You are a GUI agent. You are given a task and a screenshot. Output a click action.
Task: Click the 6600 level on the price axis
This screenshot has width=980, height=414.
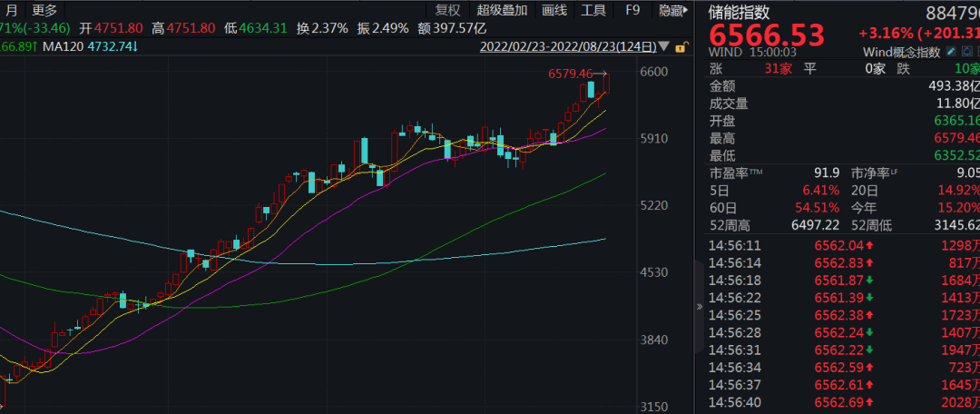coord(653,73)
